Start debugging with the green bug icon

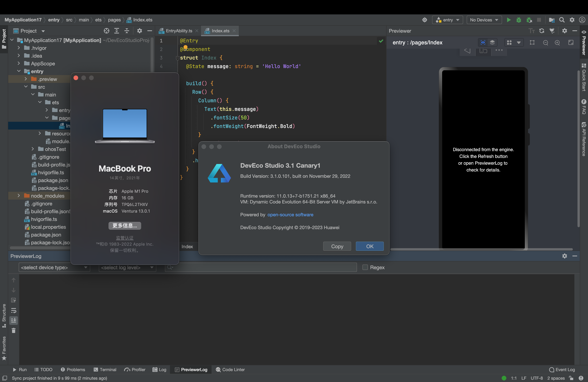[519, 20]
